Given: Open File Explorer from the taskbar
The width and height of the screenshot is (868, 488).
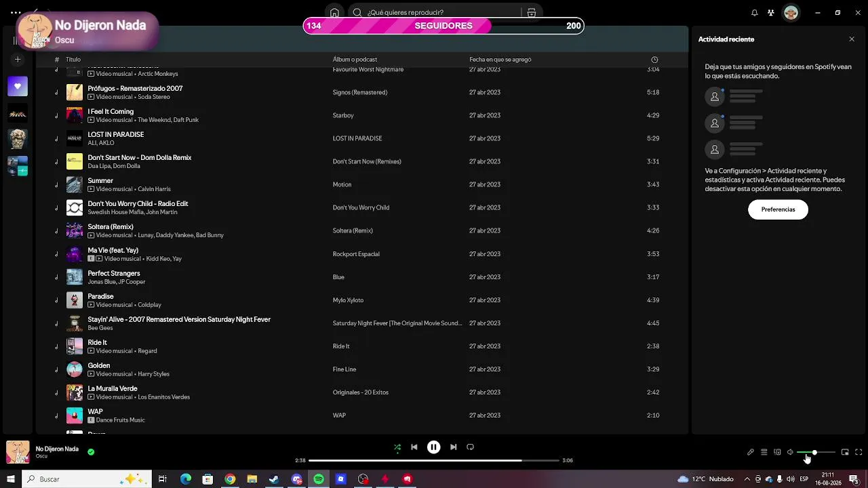Looking at the screenshot, I should (x=252, y=479).
